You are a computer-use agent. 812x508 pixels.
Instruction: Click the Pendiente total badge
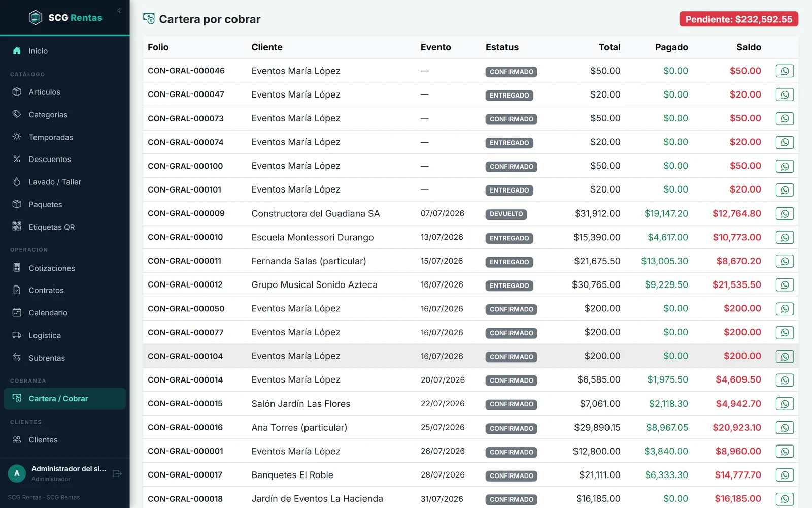[739, 19]
